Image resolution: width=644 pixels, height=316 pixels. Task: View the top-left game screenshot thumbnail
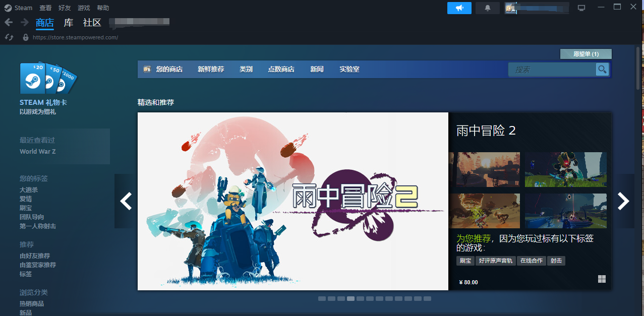point(485,170)
